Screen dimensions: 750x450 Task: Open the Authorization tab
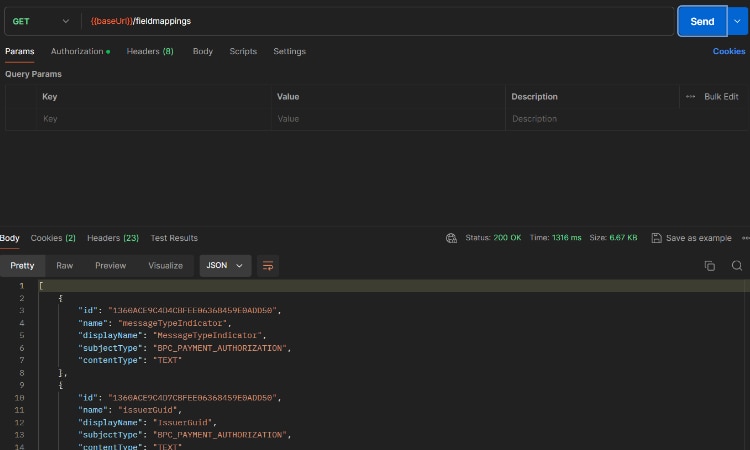(x=80, y=51)
